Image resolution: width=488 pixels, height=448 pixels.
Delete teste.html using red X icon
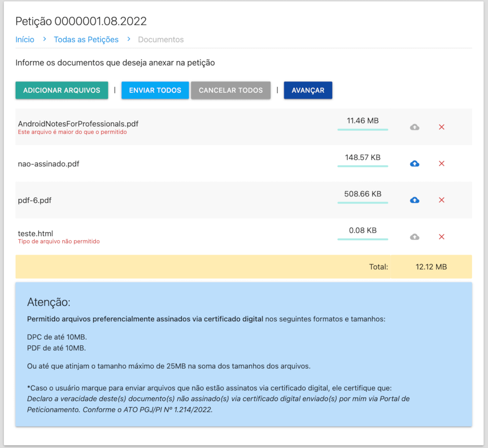(441, 237)
